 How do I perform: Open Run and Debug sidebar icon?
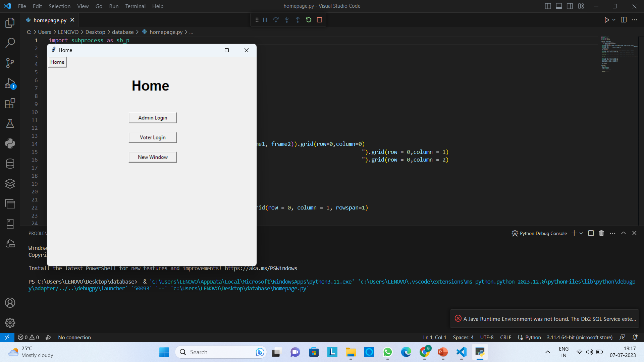click(x=10, y=83)
